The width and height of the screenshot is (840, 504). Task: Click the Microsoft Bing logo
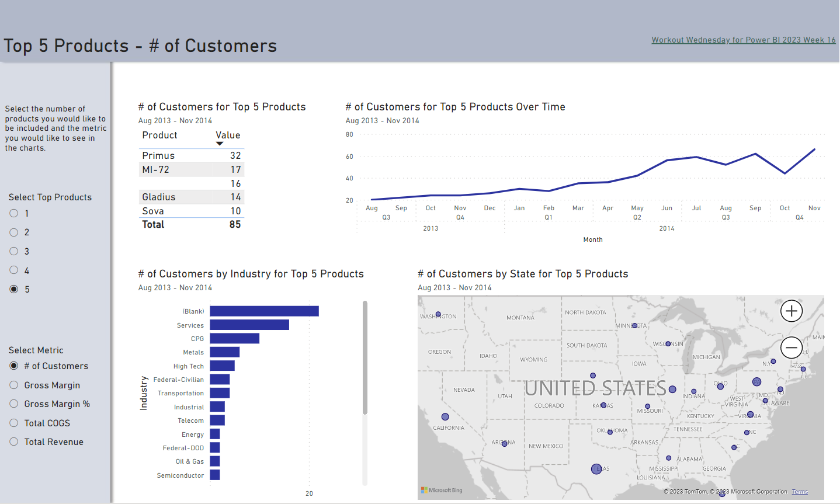click(442, 490)
